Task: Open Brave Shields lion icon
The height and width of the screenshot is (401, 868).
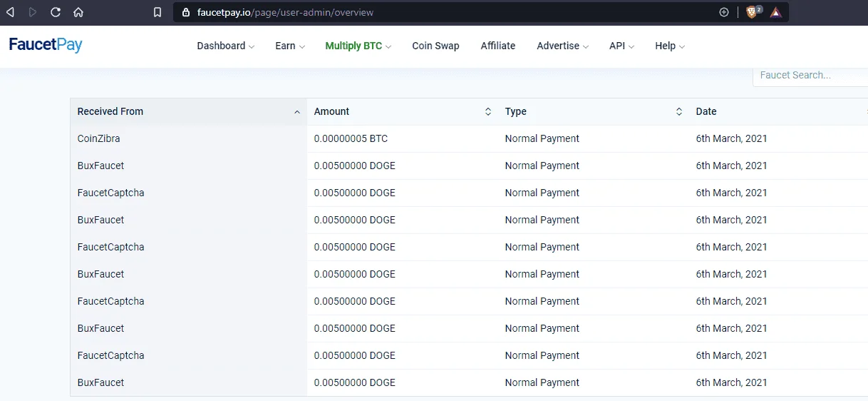Action: 753,12
